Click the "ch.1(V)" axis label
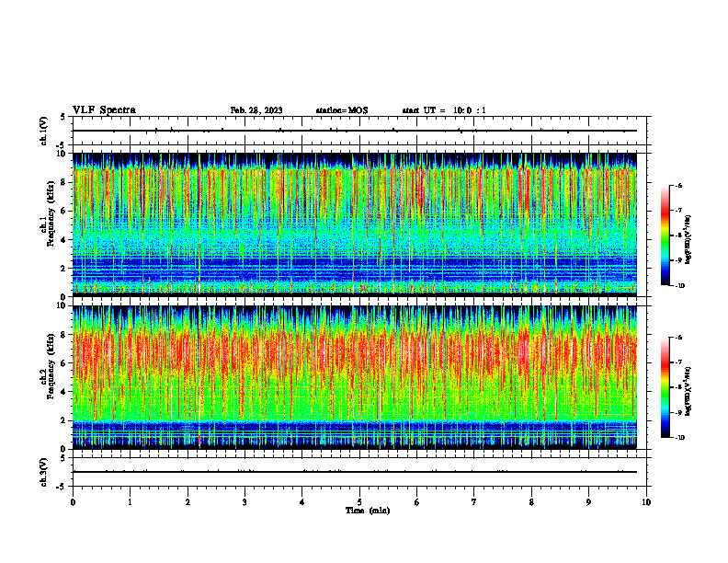This screenshot has height=563, width=728. click(44, 131)
